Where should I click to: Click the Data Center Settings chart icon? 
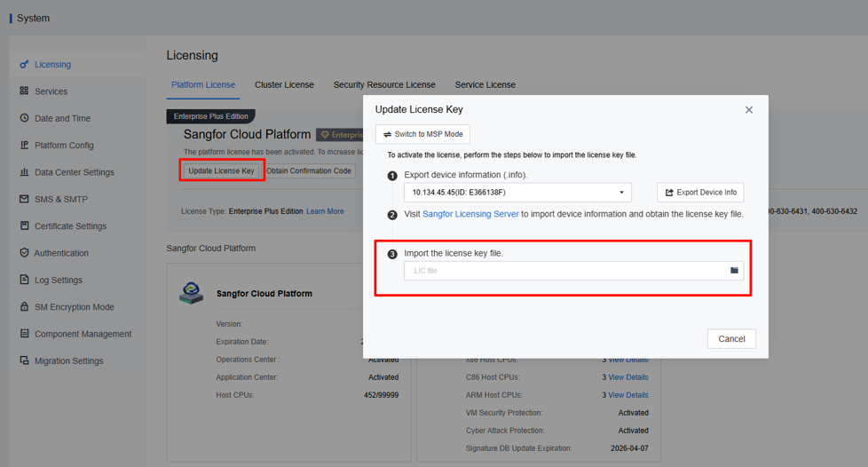pyautogui.click(x=24, y=171)
